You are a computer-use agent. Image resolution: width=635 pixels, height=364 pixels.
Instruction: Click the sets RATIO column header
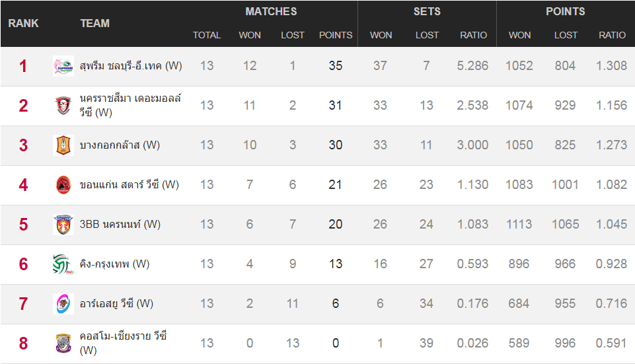[473, 35]
